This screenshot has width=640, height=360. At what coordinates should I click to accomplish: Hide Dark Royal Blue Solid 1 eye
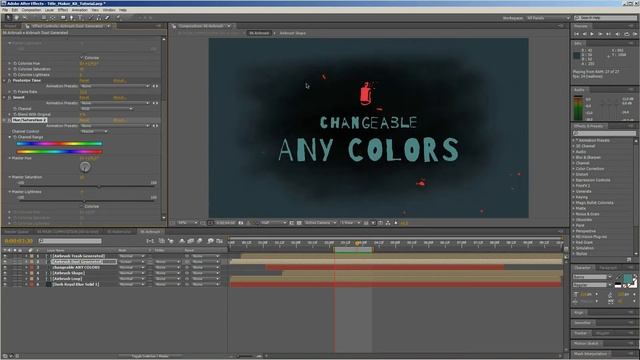point(5,284)
